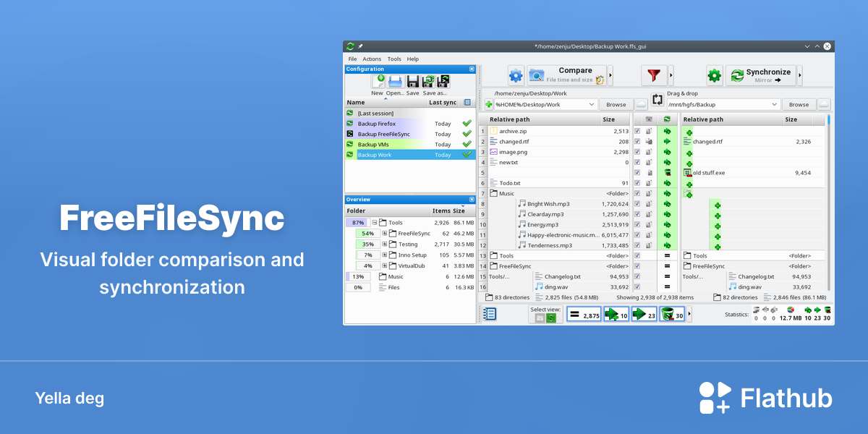
Task: Click the Synchronize button
Action: point(760,75)
